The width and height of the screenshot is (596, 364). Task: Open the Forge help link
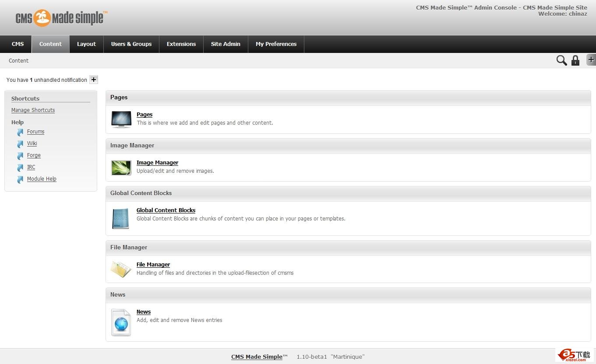(x=34, y=155)
